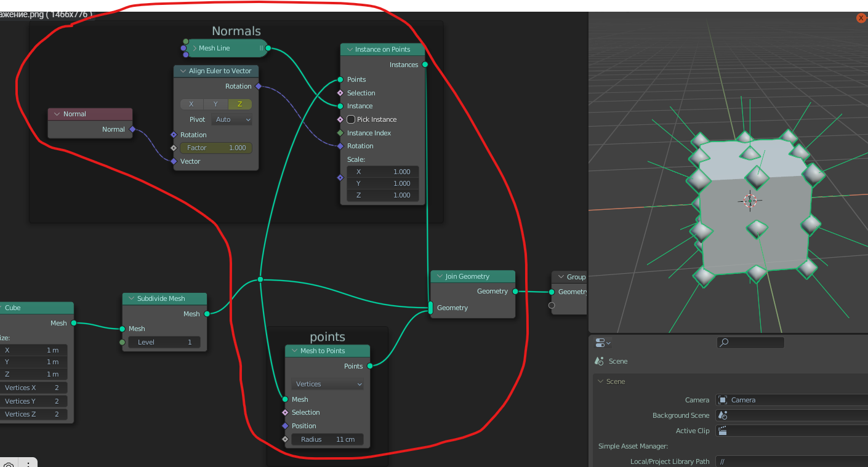Click the orange X icon at top right
Image resolution: width=868 pixels, height=467 pixels.
861,18
